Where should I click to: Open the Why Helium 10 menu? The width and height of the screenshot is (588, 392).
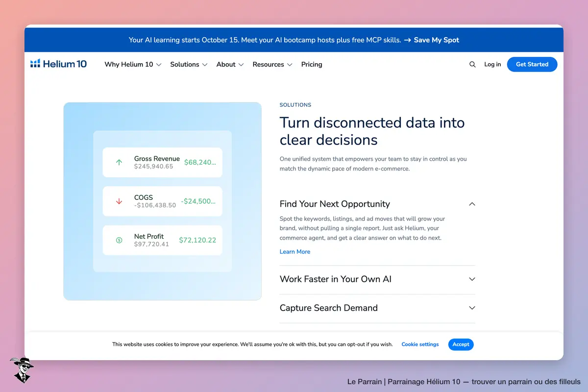pos(133,64)
